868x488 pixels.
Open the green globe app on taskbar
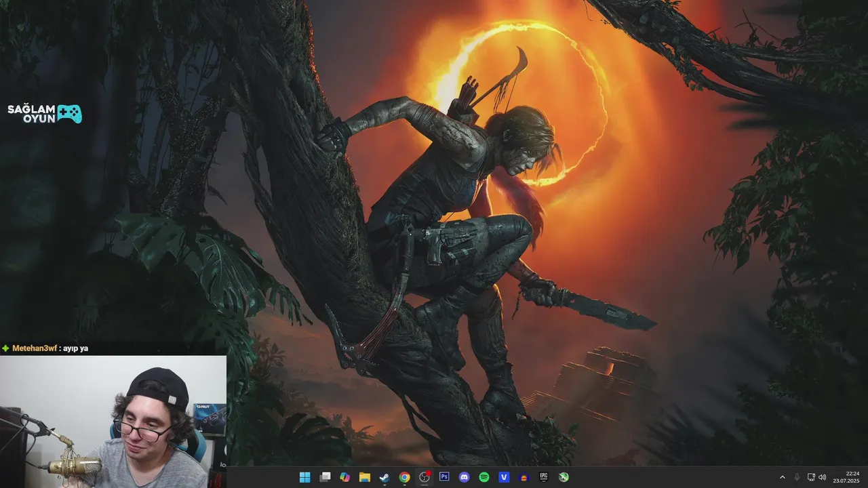(x=564, y=477)
